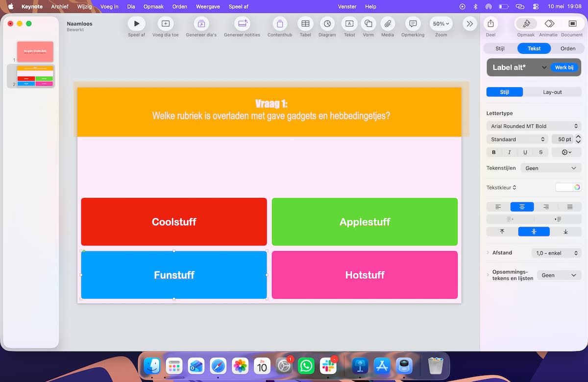The image size is (588, 382).
Task: Open the Archief menu
Action: coord(60,6)
